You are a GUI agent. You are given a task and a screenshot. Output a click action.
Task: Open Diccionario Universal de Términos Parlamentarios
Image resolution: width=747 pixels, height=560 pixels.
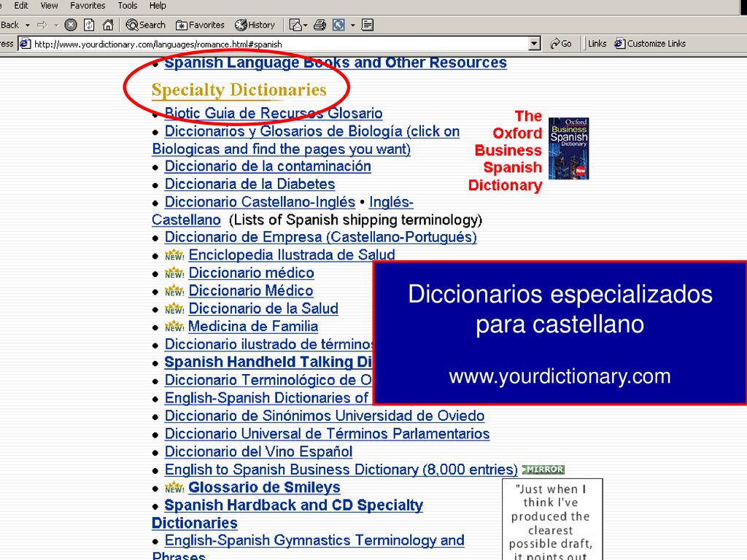328,434
